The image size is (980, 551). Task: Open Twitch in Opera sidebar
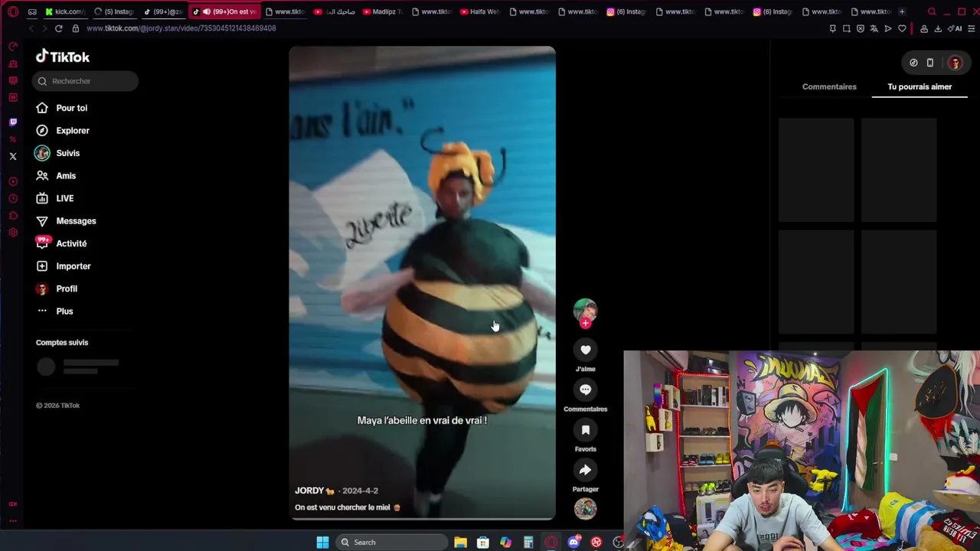(13, 122)
